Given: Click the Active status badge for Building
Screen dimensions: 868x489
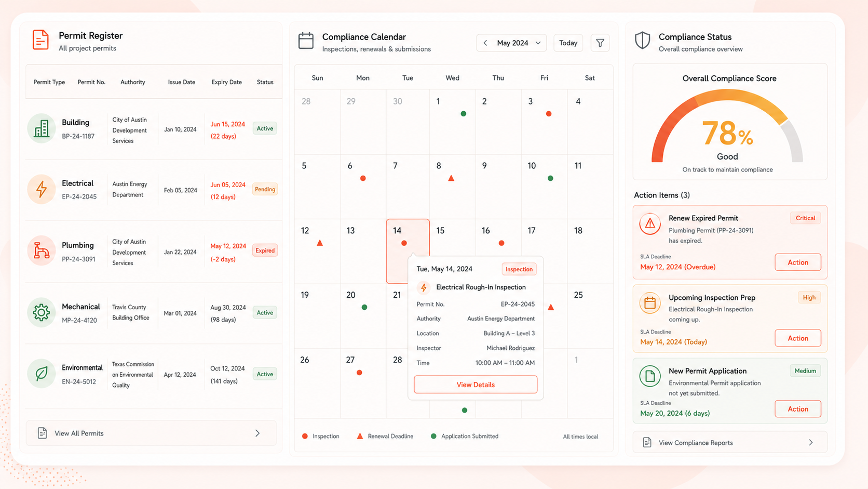Looking at the screenshot, I should (x=265, y=128).
